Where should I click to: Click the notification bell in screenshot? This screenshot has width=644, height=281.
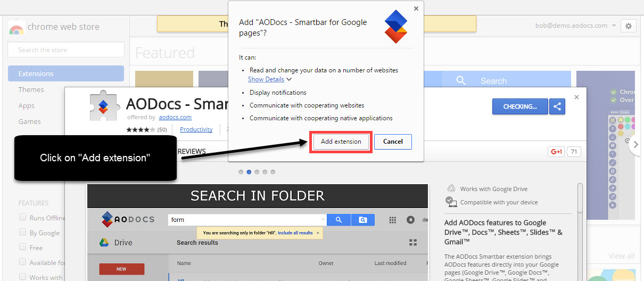click(410, 220)
